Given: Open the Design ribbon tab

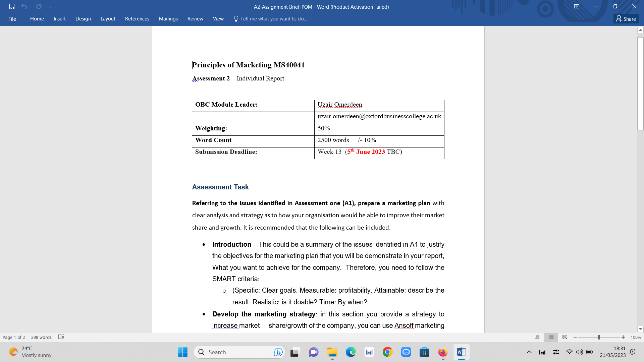Looking at the screenshot, I should pos(83,19).
